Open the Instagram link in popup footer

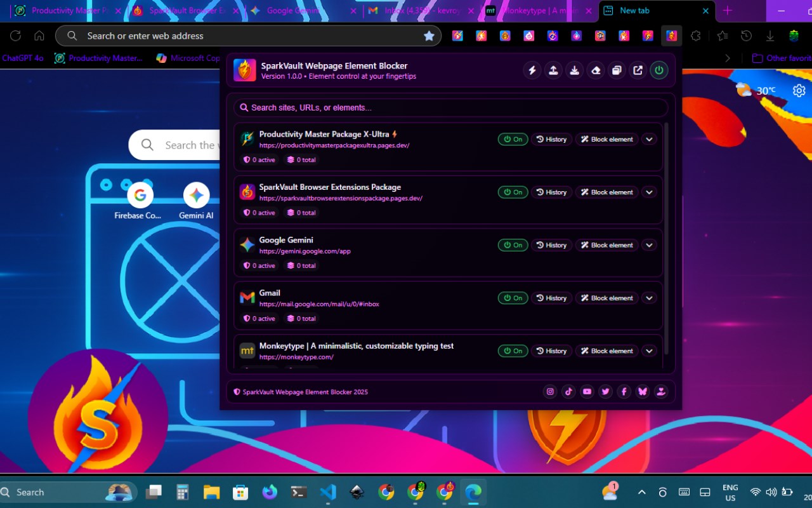(550, 392)
